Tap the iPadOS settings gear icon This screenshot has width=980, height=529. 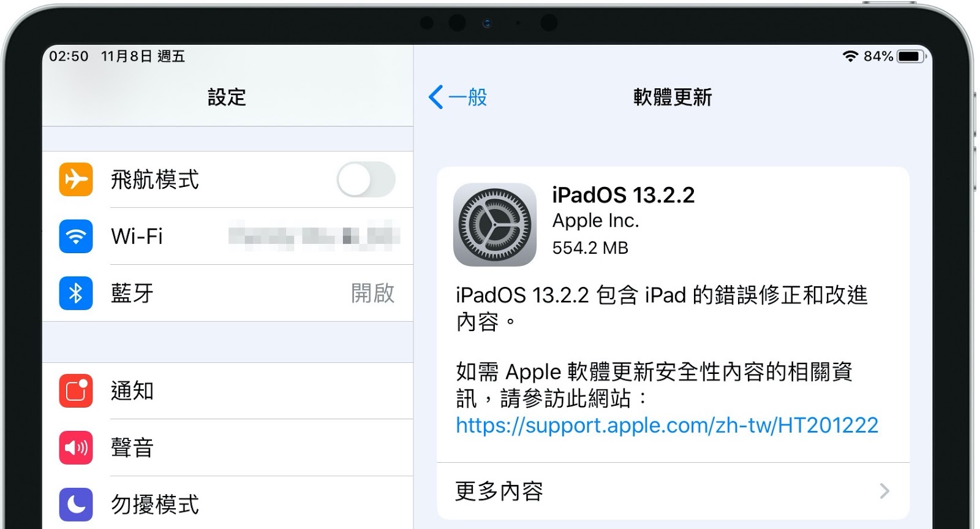(x=495, y=224)
